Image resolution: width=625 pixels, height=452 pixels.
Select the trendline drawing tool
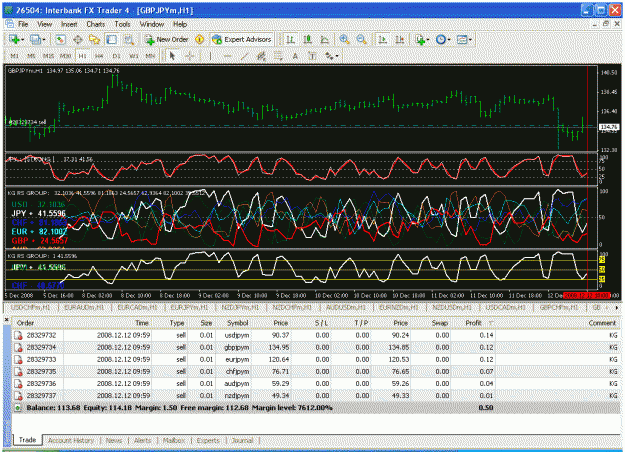(x=244, y=56)
